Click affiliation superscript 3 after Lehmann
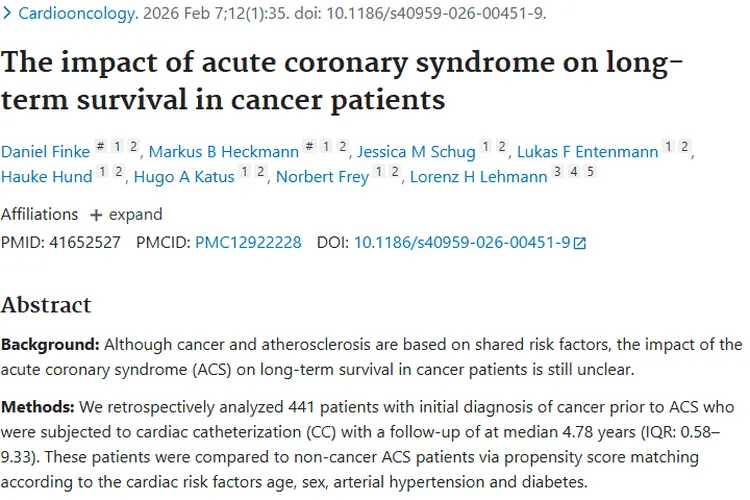Image resolution: width=750 pixels, height=500 pixels. (557, 172)
